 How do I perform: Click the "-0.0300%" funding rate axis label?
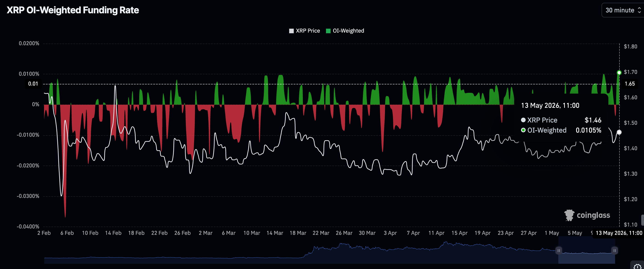28,196
